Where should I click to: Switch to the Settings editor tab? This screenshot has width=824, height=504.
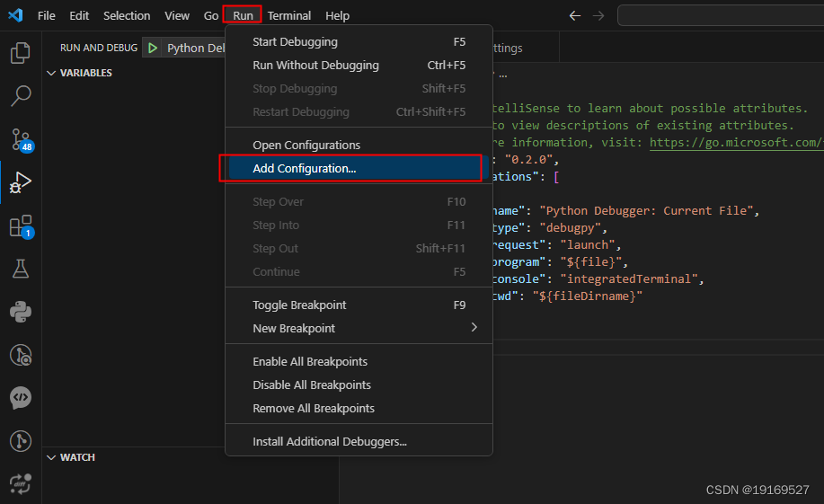(x=526, y=48)
